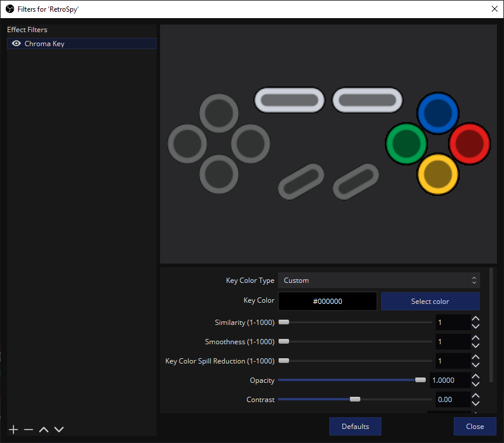
Task: Increase Spill Reduction with up stepper arrow
Action: [x=475, y=357]
